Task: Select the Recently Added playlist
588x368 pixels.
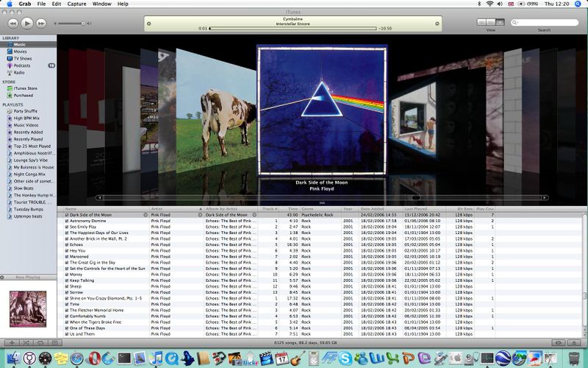Action: [x=28, y=132]
